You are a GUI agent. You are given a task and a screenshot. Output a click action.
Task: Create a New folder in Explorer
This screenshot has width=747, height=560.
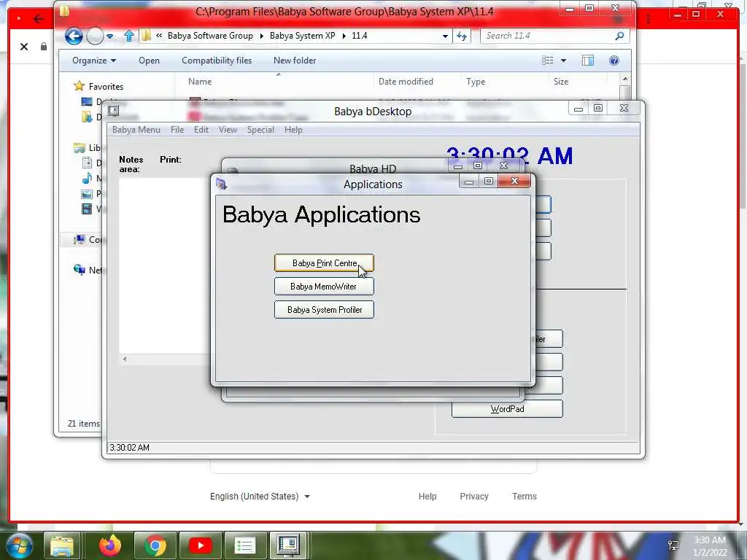coord(295,61)
